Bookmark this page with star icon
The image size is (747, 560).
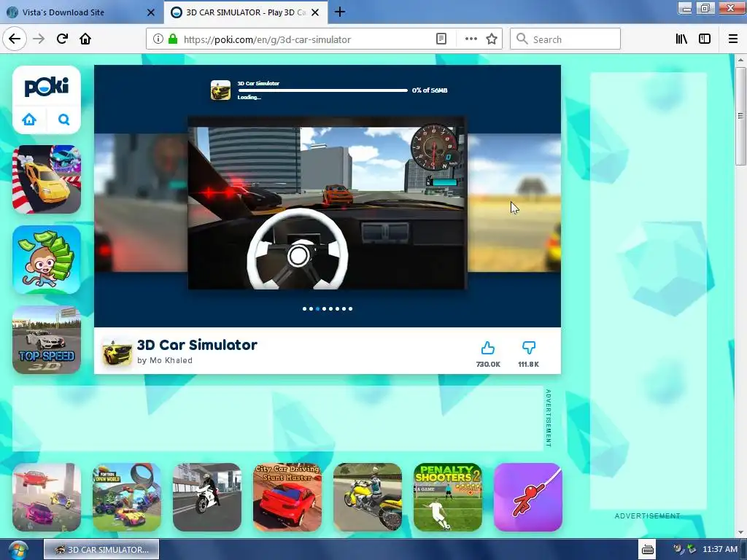[x=492, y=39]
